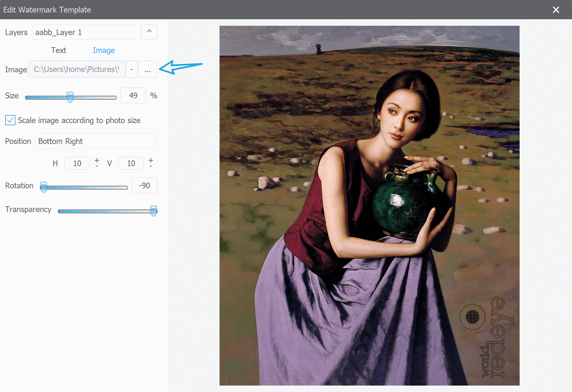
Task: Click the Size slider handle
Action: [70, 97]
